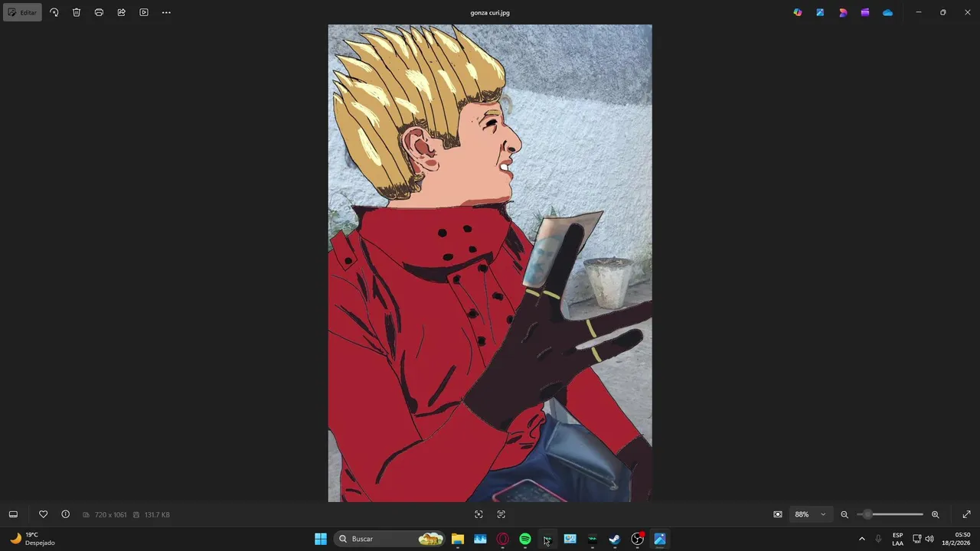Click the active Photos app taskbar icon

coord(659,539)
